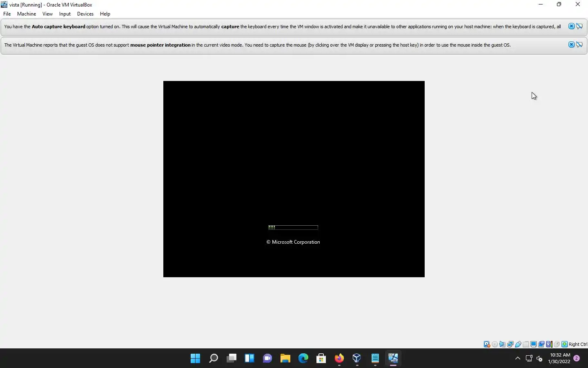Open File Explorer from taskbar

click(285, 359)
